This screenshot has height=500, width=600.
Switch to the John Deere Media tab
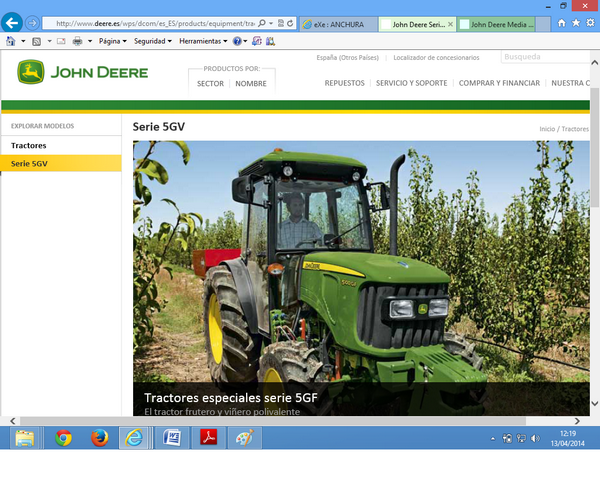pos(496,24)
